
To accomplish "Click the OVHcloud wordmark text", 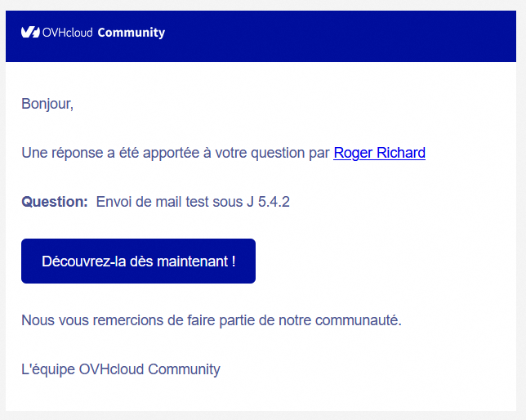I will tap(68, 33).
